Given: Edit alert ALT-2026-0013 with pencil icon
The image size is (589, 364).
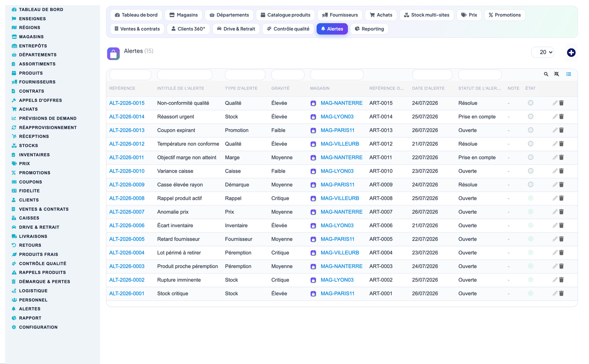Looking at the screenshot, I should [555, 130].
